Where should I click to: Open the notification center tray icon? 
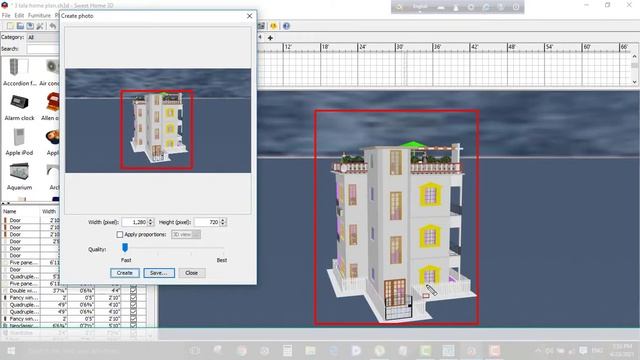click(583, 350)
